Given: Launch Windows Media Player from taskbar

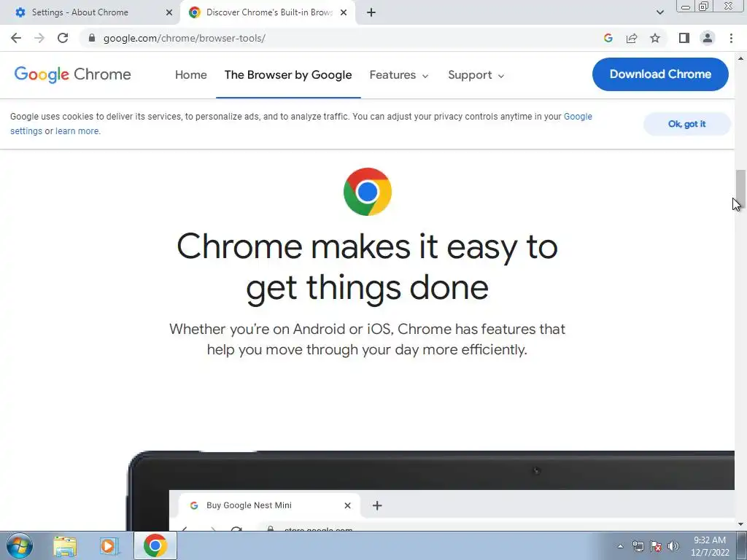Looking at the screenshot, I should (x=109, y=546).
